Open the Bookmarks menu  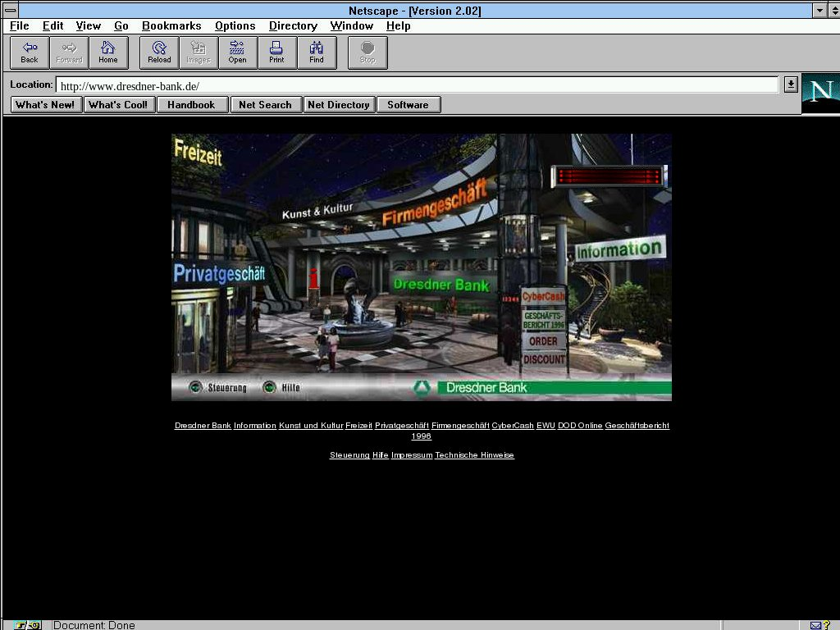171,26
